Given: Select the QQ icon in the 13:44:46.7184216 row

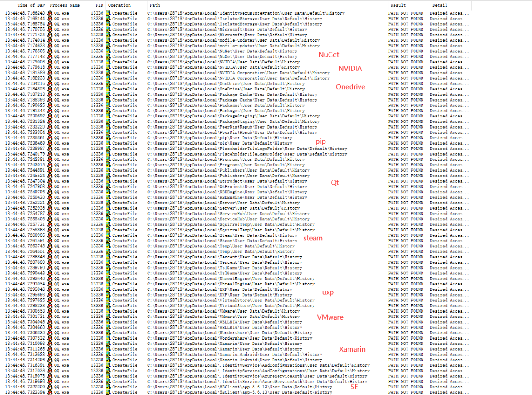Looking at the screenshot, I should click(50, 83).
